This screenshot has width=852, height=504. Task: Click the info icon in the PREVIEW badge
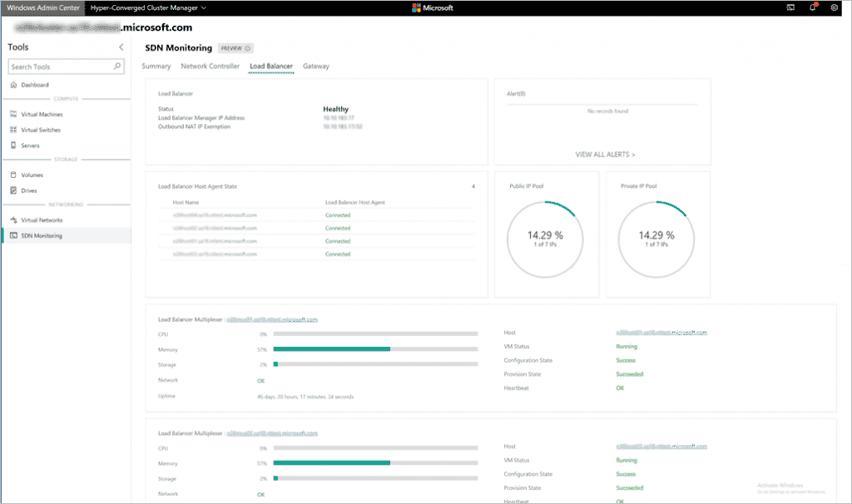point(248,48)
